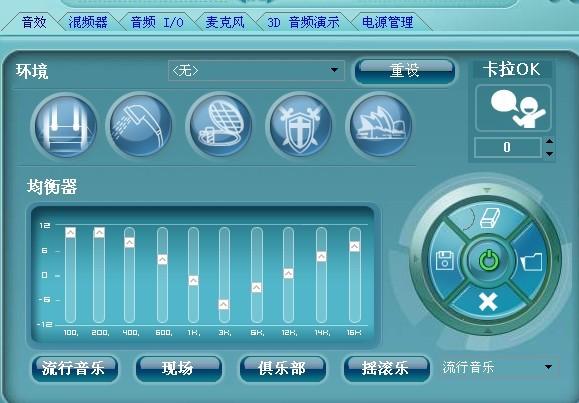The width and height of the screenshot is (579, 403).
Task: Pick the arena colosseum environment icon
Action: pos(220,125)
